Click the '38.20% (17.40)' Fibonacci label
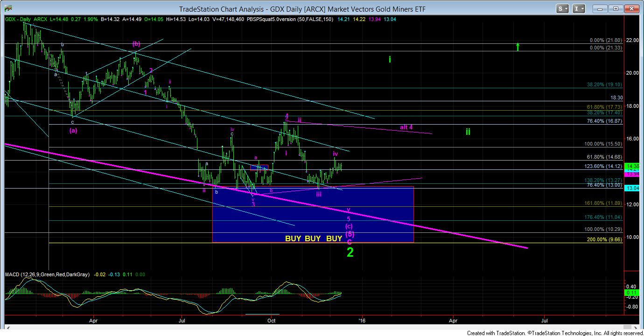Image resolution: width=644 pixels, height=336 pixels. coord(605,112)
